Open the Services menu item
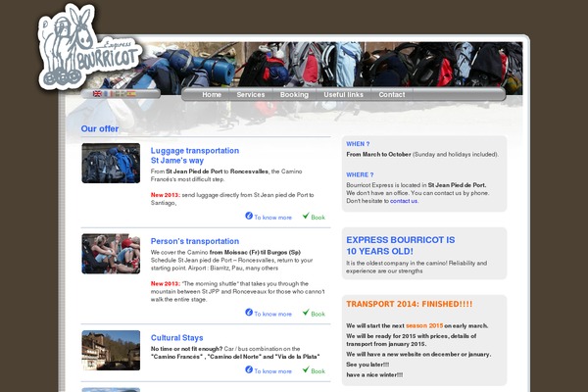 coord(251,94)
